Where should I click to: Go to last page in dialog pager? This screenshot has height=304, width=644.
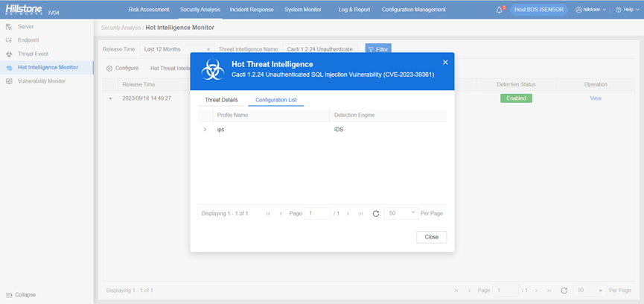[x=360, y=214]
